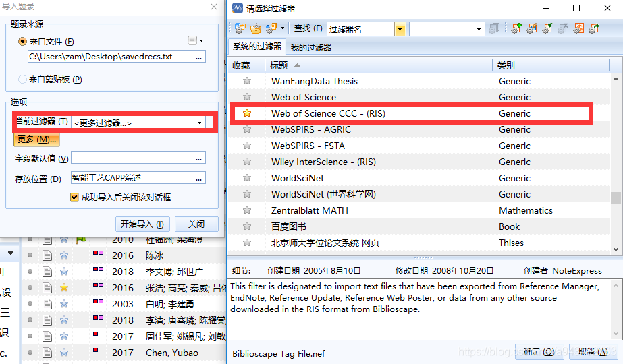
Task: Click the ellipsis button for 字段默认值
Action: tap(198, 158)
